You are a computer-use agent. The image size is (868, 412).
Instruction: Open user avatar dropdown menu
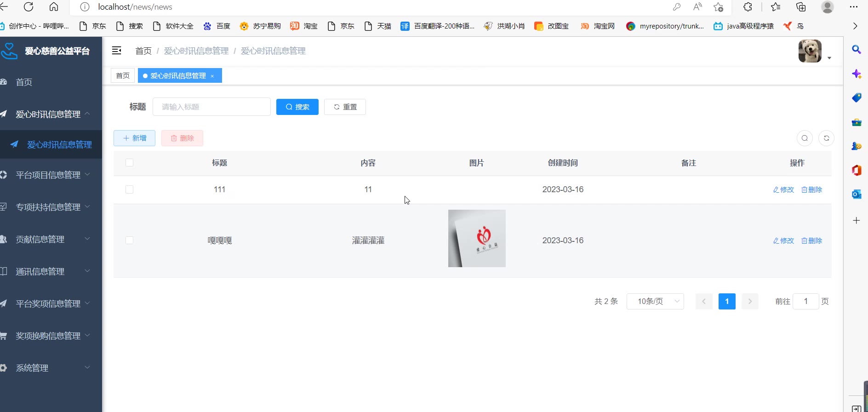pyautogui.click(x=814, y=51)
